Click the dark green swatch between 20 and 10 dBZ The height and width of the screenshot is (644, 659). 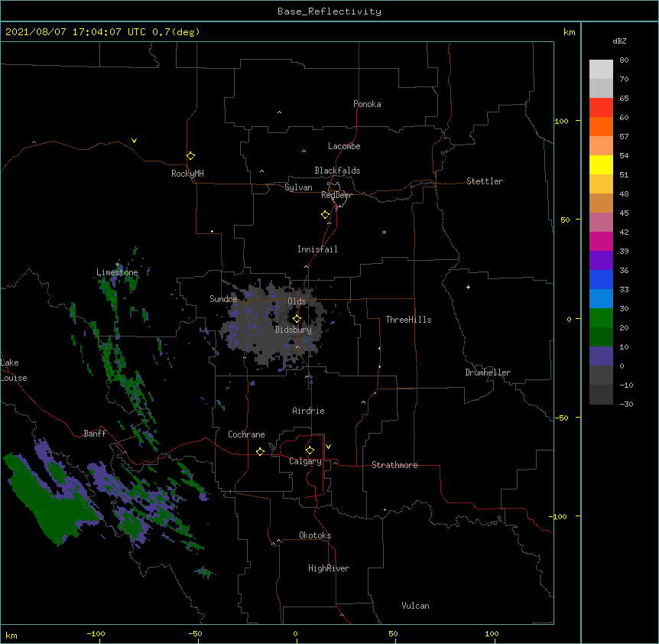click(601, 337)
